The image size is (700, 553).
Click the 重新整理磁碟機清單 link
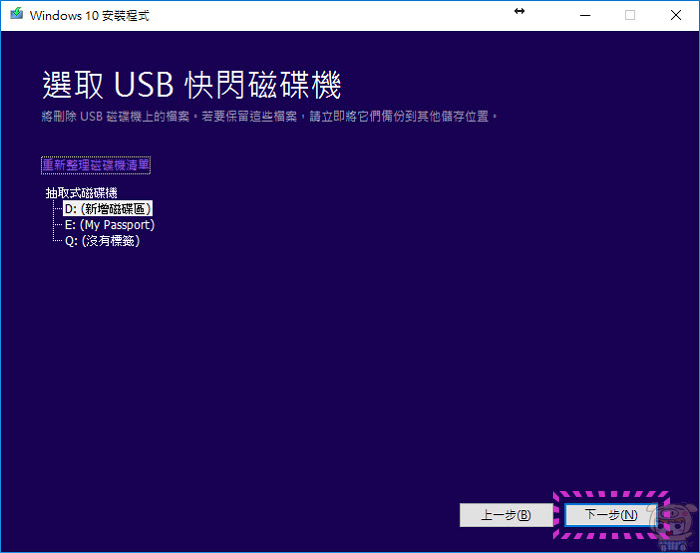coord(96,165)
